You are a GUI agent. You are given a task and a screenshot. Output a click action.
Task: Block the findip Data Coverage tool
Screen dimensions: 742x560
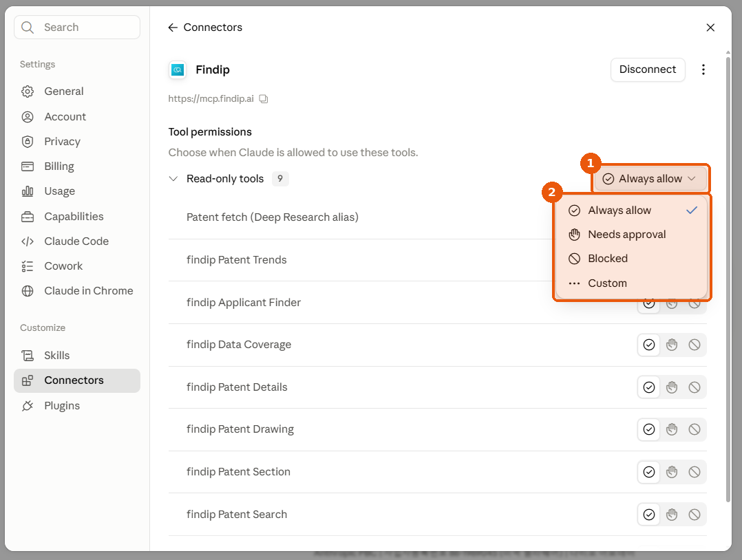(x=695, y=345)
